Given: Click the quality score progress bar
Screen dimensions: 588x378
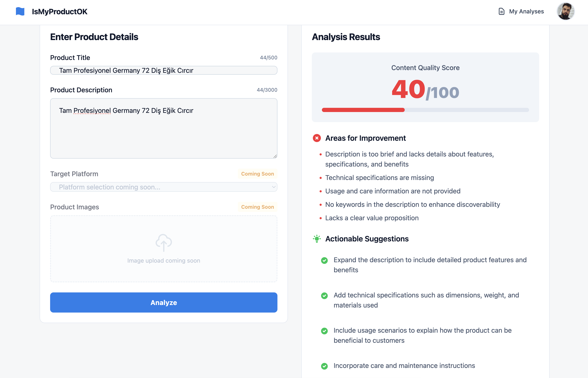Looking at the screenshot, I should tap(425, 110).
